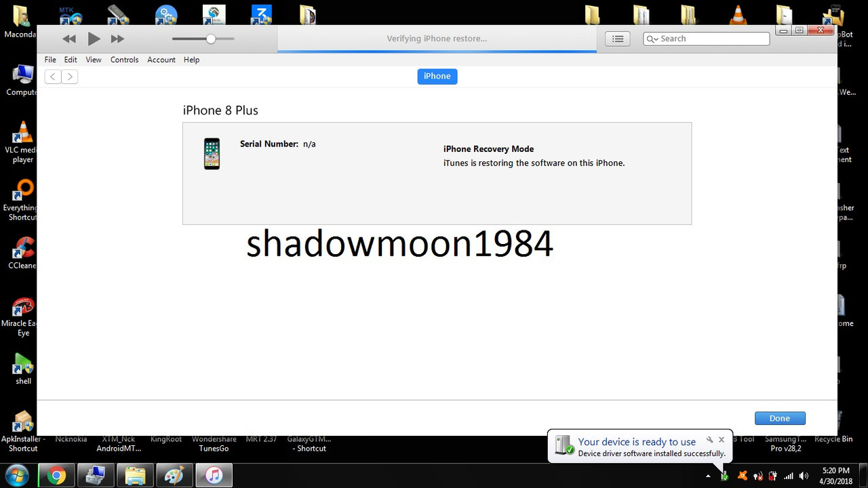Open Paint from the taskbar
This screenshot has width=868, height=488.
[174, 476]
